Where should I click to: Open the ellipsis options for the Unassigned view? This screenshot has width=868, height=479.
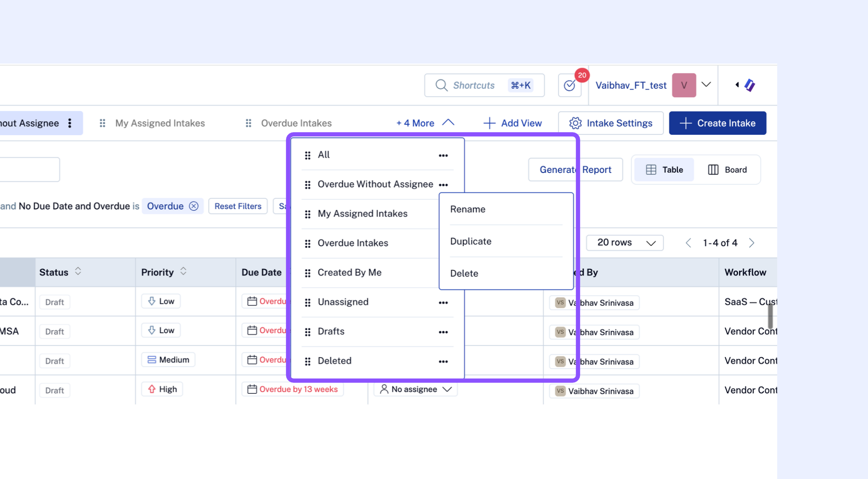pyautogui.click(x=443, y=303)
